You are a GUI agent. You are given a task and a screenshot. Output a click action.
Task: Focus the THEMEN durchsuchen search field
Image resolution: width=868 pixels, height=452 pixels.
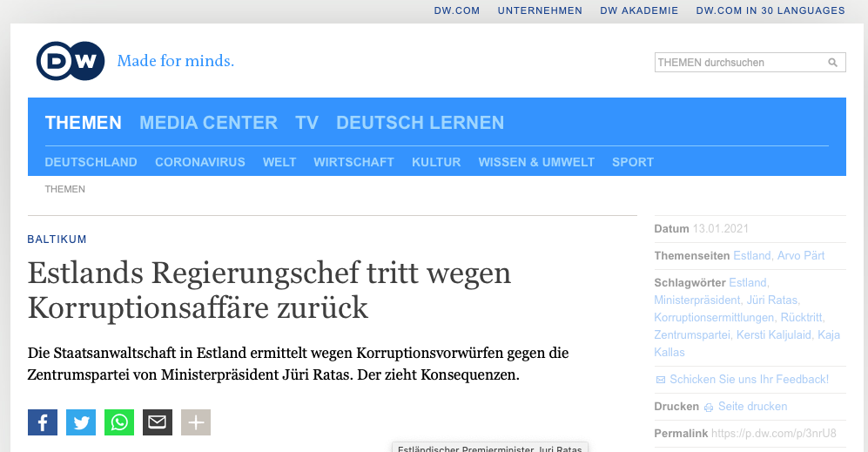750,63
